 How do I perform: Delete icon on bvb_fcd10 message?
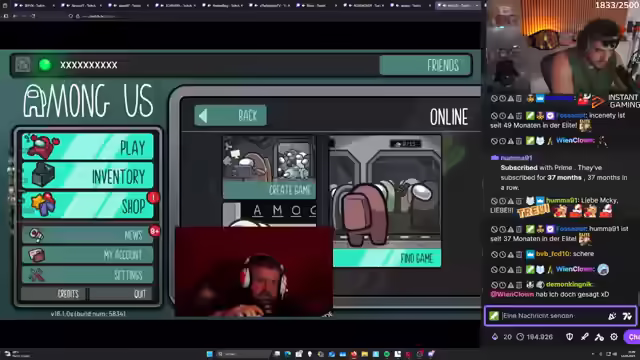click(518, 254)
